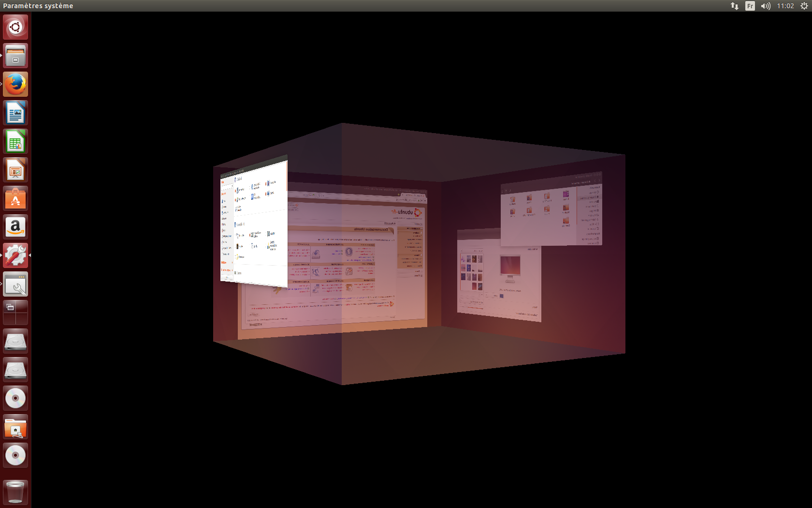
Task: Open Firefox web browser
Action: (x=15, y=84)
